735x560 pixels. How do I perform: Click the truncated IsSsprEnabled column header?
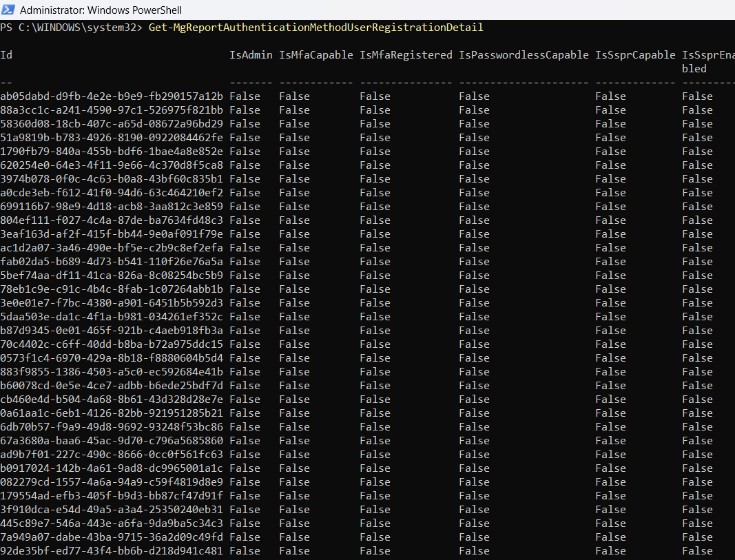coord(707,61)
